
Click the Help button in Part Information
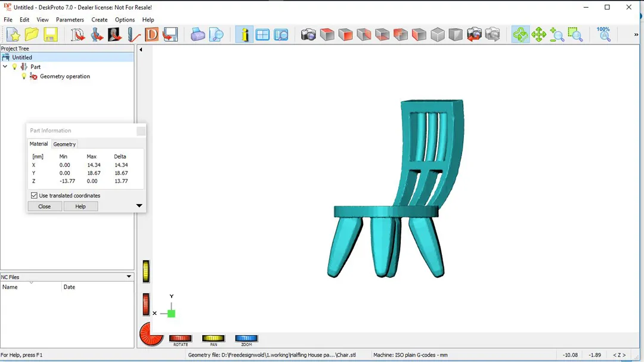[80, 206]
